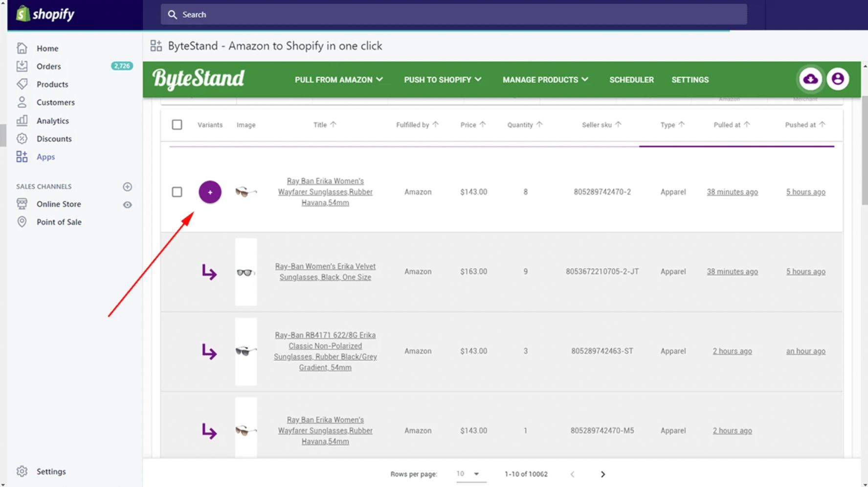The width and height of the screenshot is (868, 487).
Task: Open the Manage Products dropdown
Action: coord(545,79)
